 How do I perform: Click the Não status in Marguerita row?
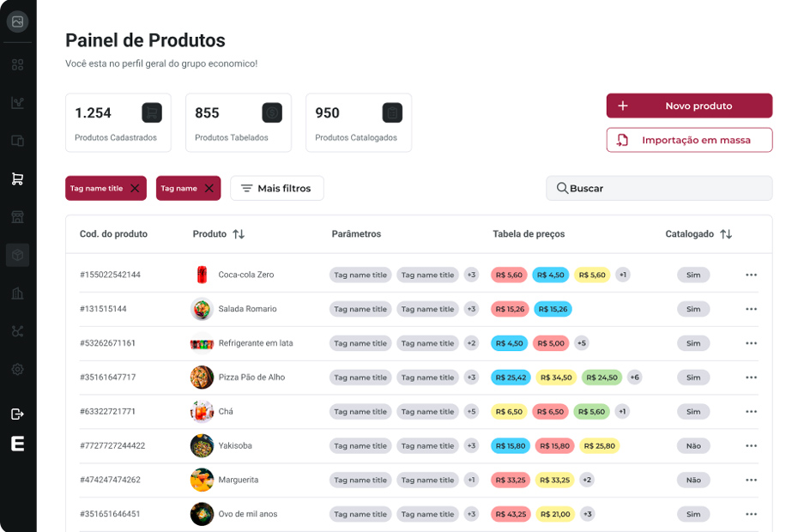pos(693,480)
